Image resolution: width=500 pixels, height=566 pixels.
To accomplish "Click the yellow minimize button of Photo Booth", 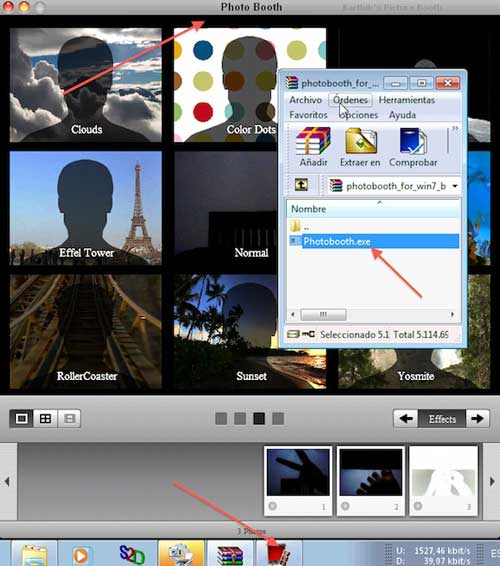I will 24,6.
